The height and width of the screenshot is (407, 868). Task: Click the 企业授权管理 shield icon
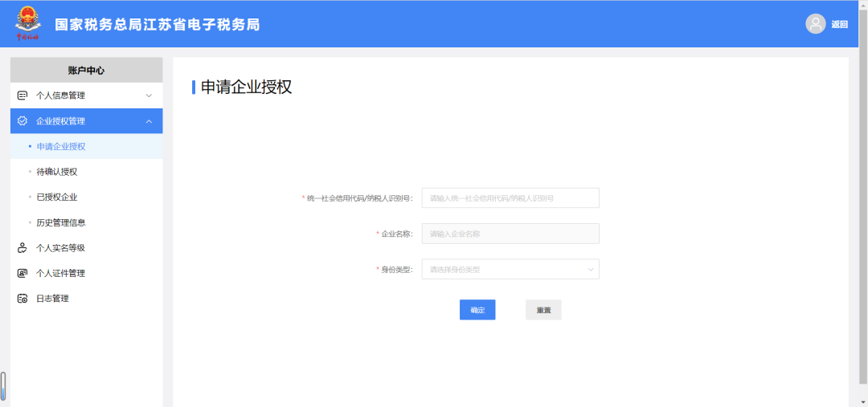(x=23, y=121)
